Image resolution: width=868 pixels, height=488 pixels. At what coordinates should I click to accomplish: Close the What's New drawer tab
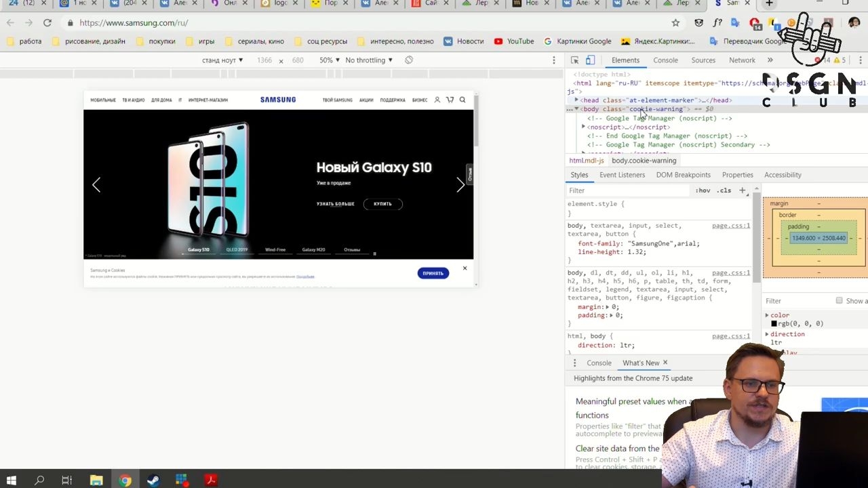tap(665, 363)
